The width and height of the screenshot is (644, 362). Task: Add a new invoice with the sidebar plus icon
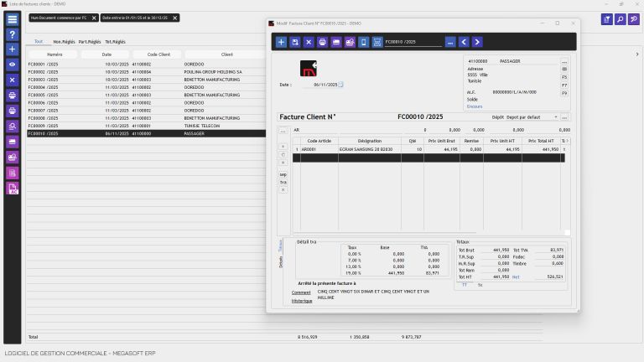(13, 49)
